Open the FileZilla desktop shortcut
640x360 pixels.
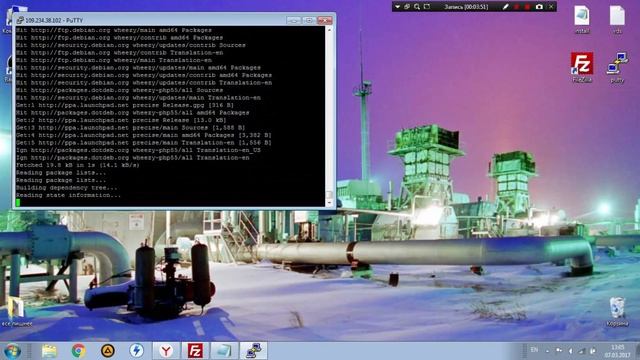click(x=582, y=67)
